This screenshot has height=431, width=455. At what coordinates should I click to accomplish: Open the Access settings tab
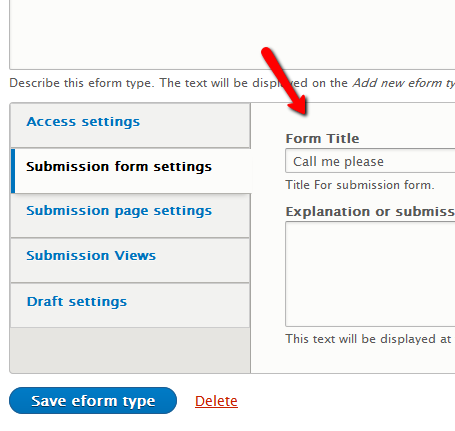83,122
